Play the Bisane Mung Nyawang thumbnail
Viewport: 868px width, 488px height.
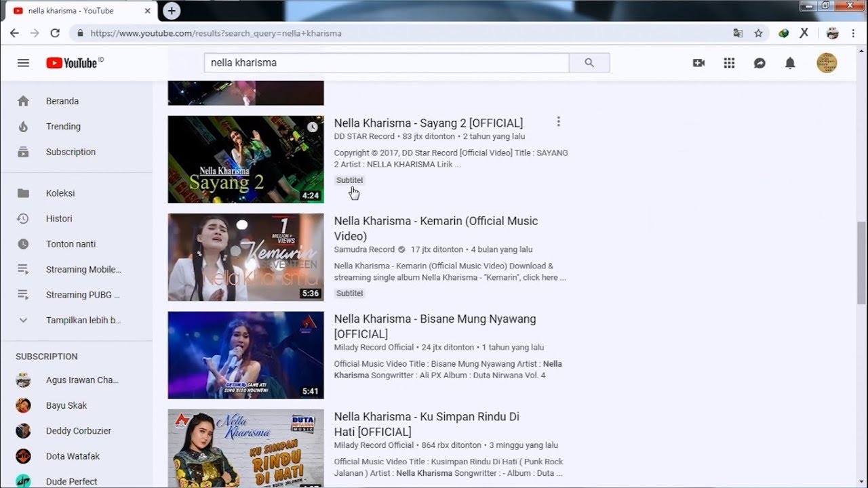click(x=245, y=355)
